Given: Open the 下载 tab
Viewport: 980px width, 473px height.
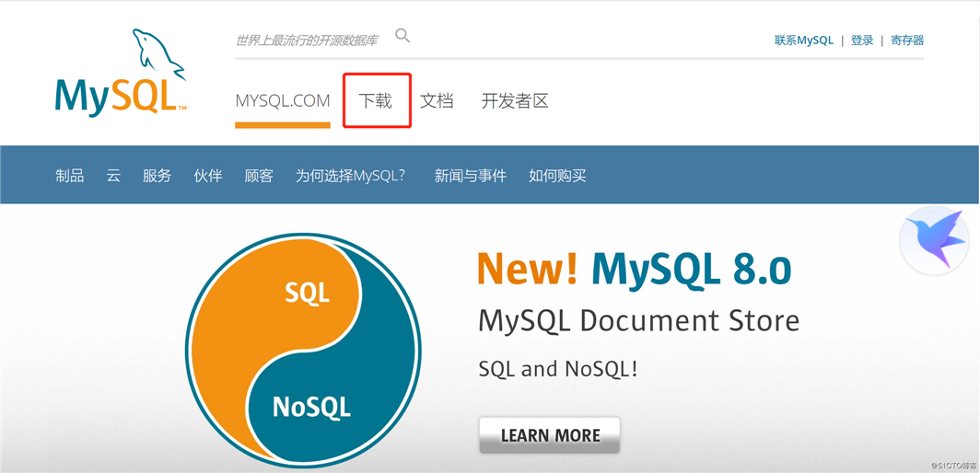Looking at the screenshot, I should 375,100.
